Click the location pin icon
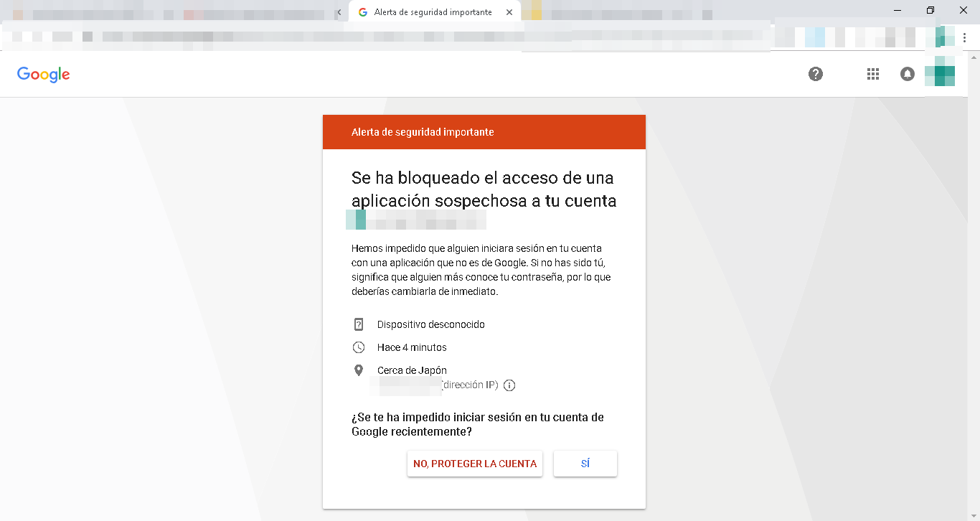This screenshot has width=980, height=521. click(x=359, y=370)
